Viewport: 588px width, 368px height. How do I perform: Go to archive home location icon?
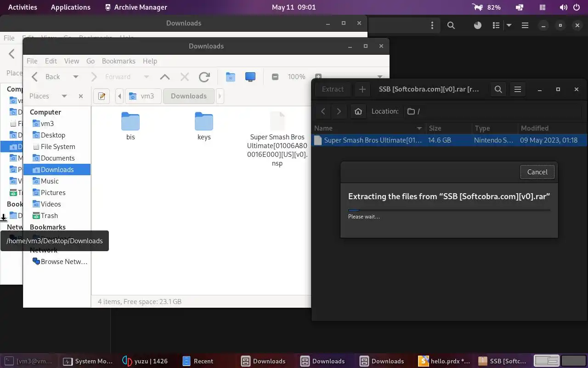coord(358,111)
